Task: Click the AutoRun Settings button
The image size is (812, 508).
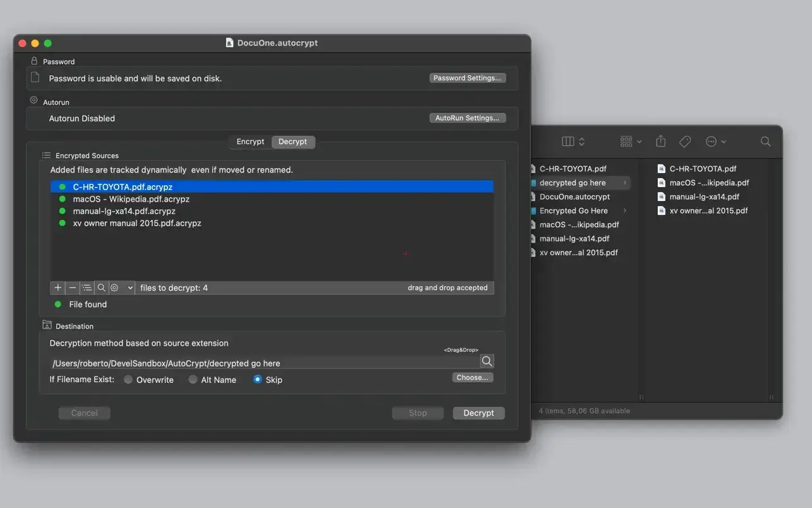Action: pos(467,118)
